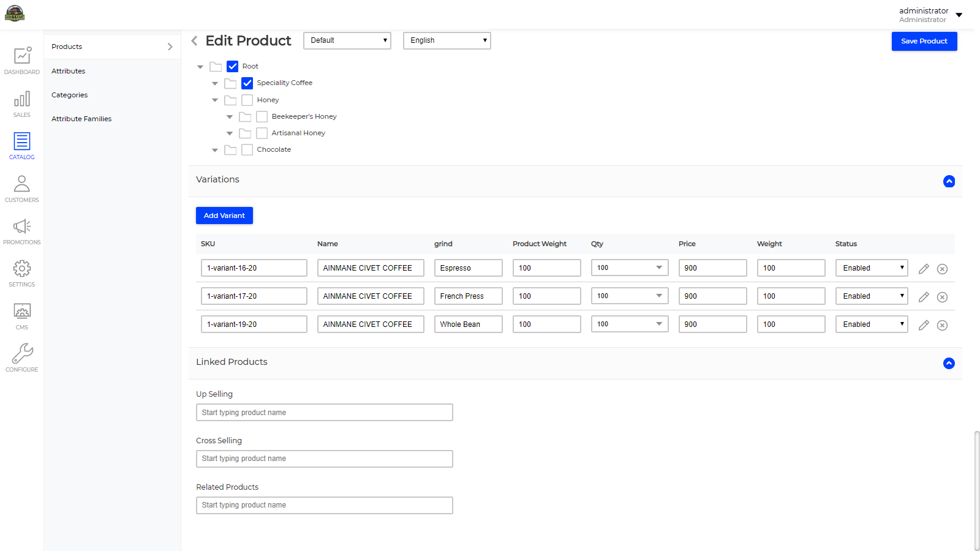Edit the French Press variant pencil icon
The image size is (980, 551).
[x=924, y=297]
